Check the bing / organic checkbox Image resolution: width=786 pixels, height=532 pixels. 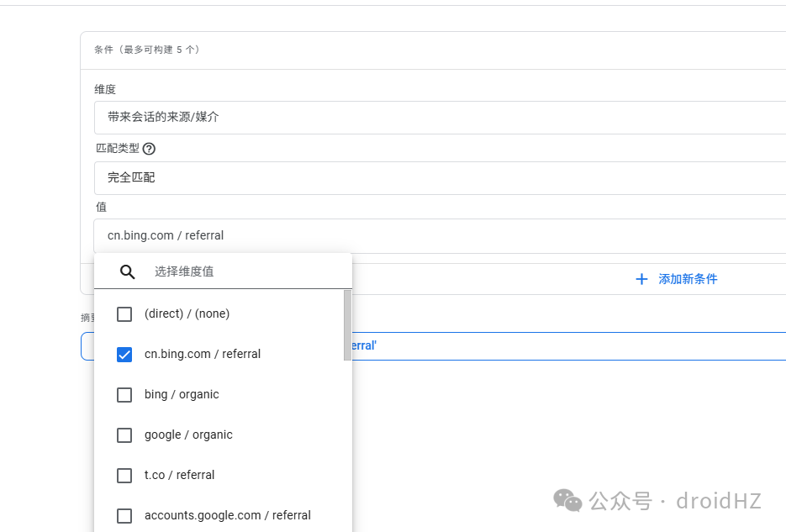124,395
